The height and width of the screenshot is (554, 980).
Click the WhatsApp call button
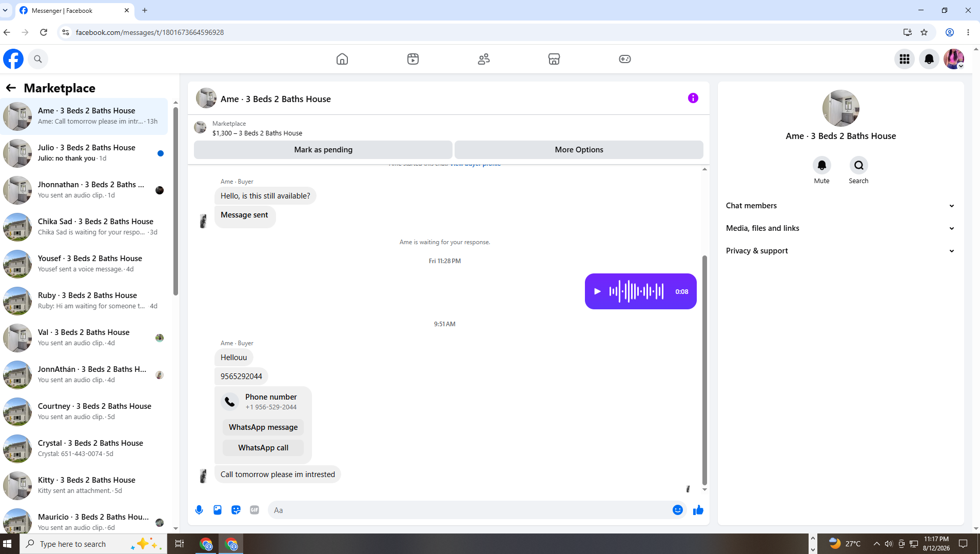(x=263, y=448)
